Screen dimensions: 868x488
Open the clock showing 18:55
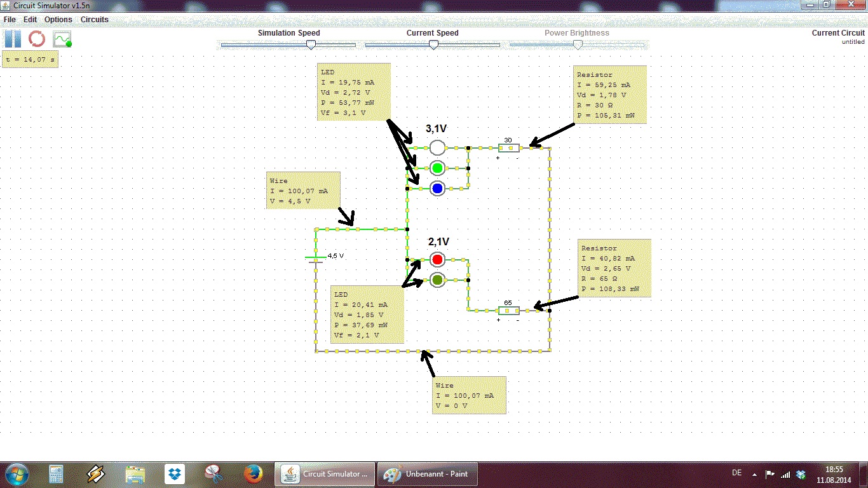pos(834,474)
